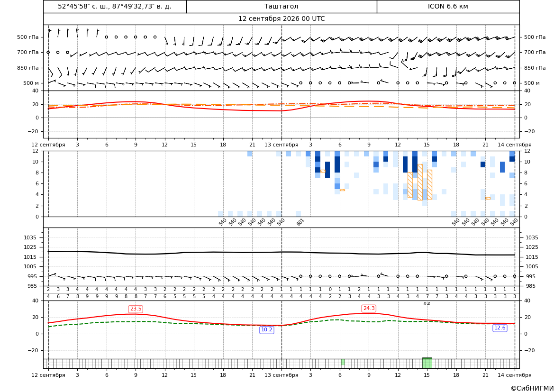Select the Таштагол station title cell
This screenshot has height=392, width=554.
281,6
